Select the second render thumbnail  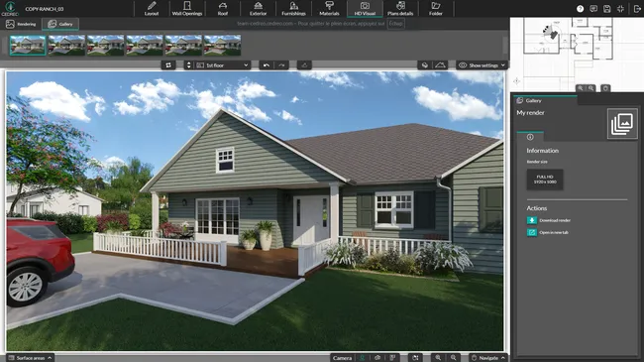(x=66, y=45)
